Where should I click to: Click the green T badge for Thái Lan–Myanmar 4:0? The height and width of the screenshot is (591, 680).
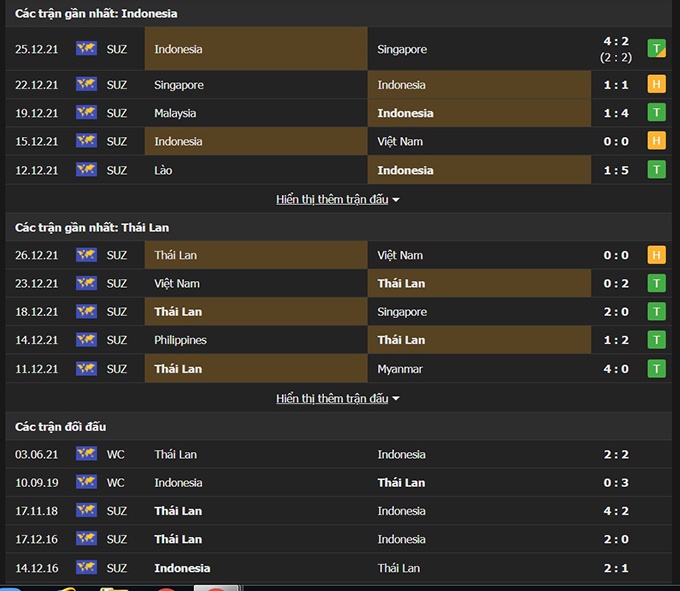[656, 369]
